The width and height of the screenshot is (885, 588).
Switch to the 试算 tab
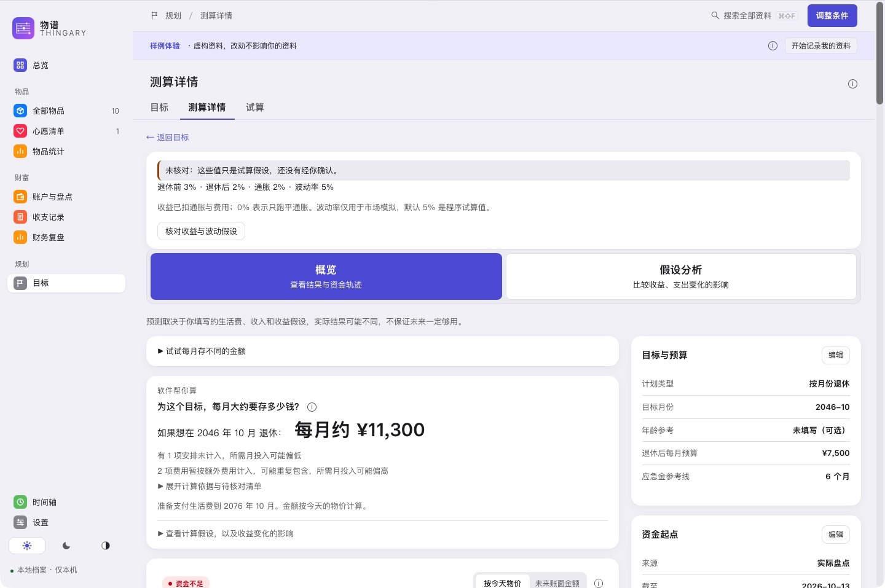255,108
